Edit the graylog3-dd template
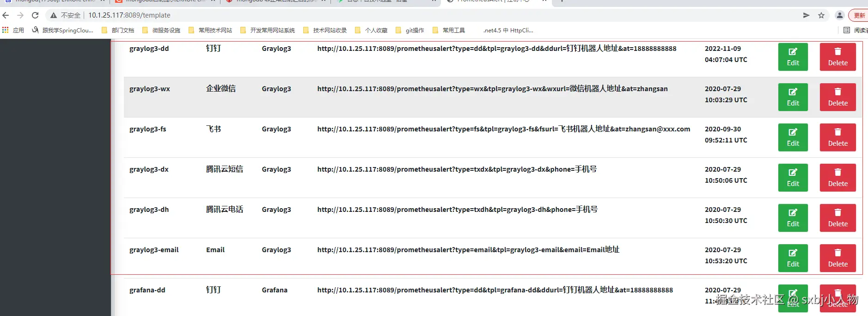The image size is (868, 316). click(793, 57)
